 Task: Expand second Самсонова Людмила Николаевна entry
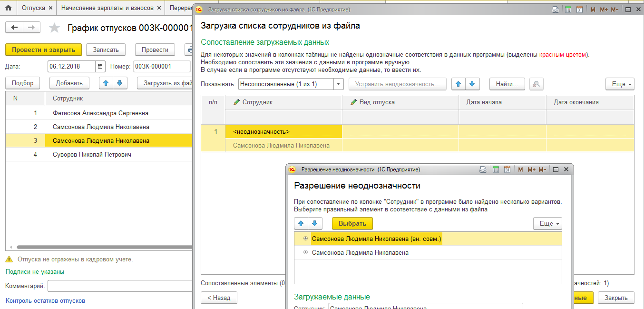[305, 252]
